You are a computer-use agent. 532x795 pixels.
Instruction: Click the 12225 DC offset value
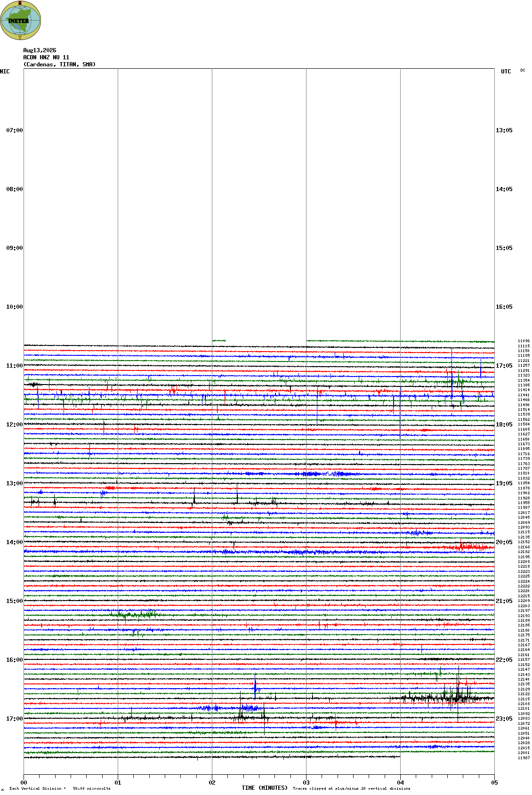(x=524, y=576)
